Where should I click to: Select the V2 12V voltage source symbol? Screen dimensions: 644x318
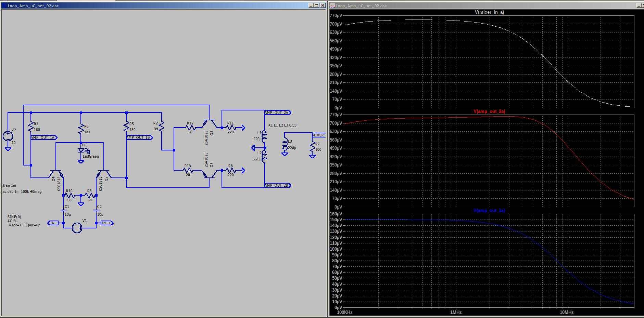8,136
